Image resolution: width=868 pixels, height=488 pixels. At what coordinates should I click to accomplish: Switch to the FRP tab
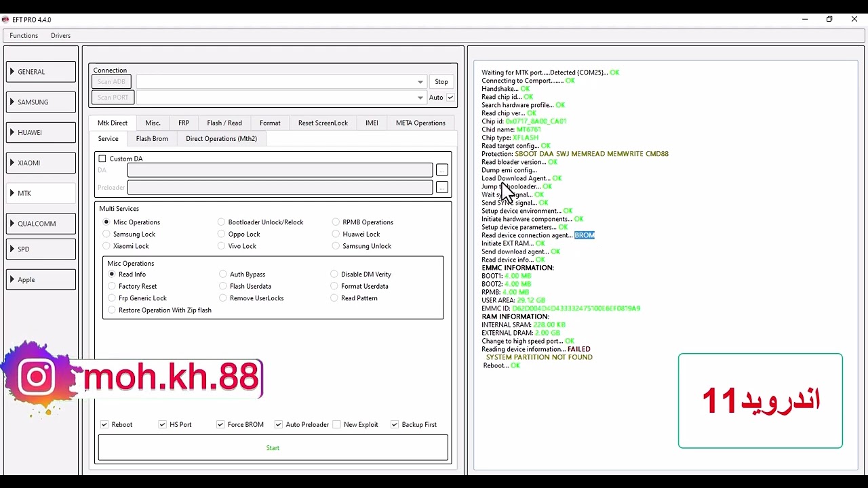coord(184,123)
